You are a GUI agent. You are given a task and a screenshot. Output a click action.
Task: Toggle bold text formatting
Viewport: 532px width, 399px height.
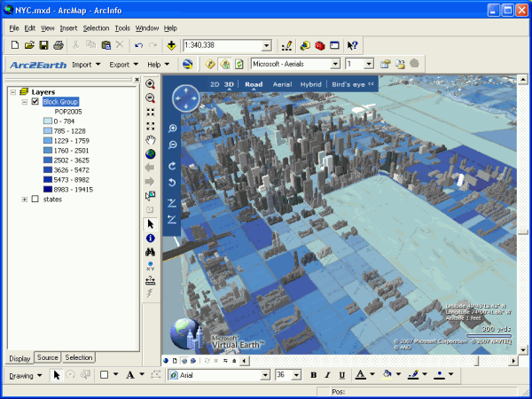coord(314,375)
